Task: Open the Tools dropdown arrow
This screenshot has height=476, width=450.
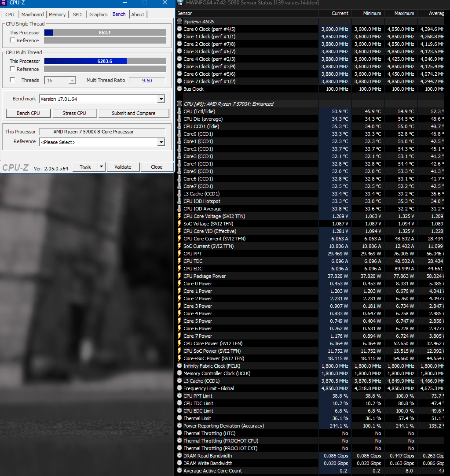Action: pos(102,167)
